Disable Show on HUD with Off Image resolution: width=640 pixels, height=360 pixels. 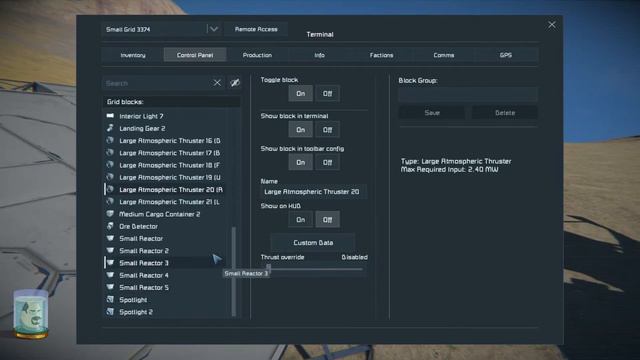[327, 220]
